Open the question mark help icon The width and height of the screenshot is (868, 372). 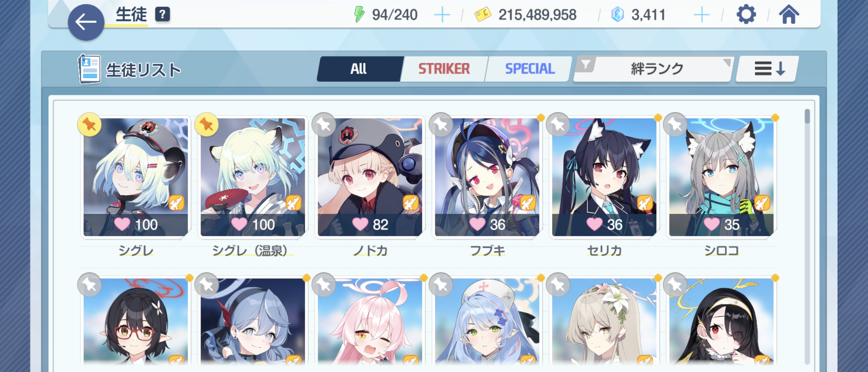click(163, 14)
